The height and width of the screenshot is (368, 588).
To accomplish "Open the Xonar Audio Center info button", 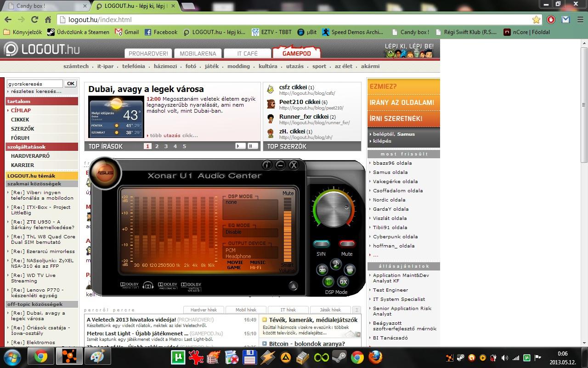I will coord(267,165).
